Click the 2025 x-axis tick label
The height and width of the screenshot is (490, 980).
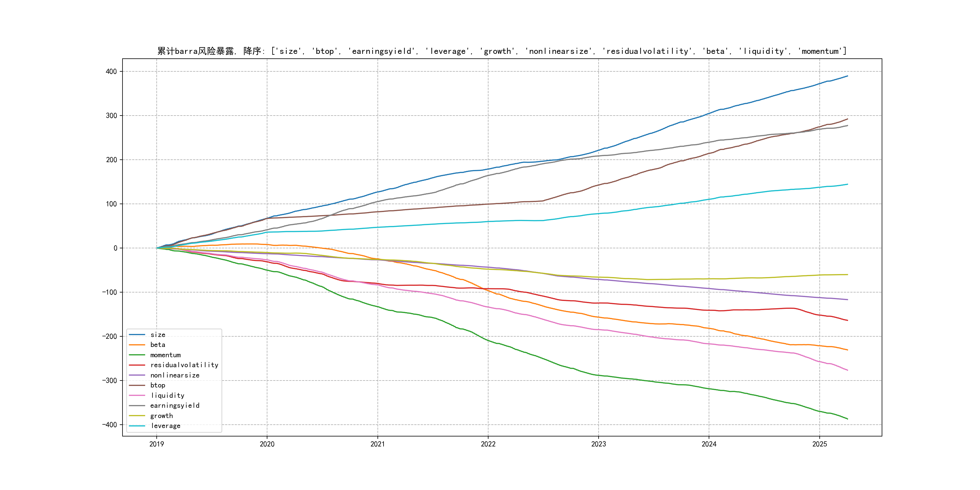click(x=819, y=444)
